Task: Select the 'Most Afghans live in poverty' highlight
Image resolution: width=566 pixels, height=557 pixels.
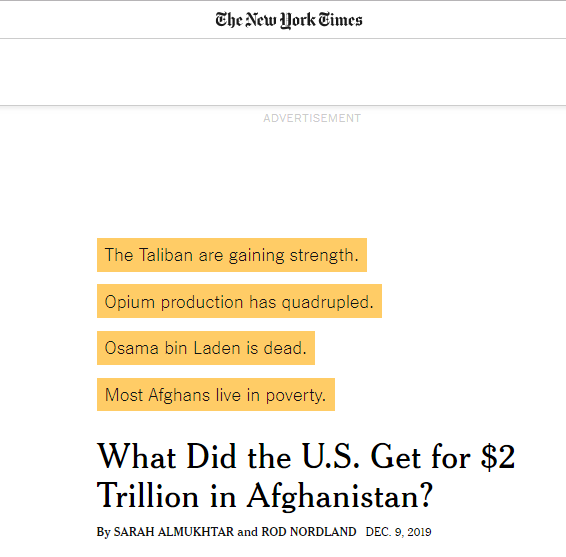Action: 216,395
